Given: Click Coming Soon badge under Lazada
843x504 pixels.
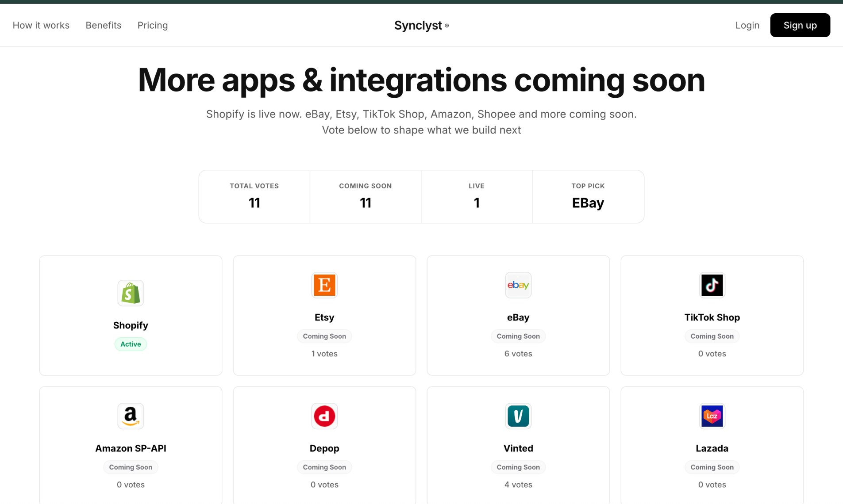Looking at the screenshot, I should click(712, 467).
